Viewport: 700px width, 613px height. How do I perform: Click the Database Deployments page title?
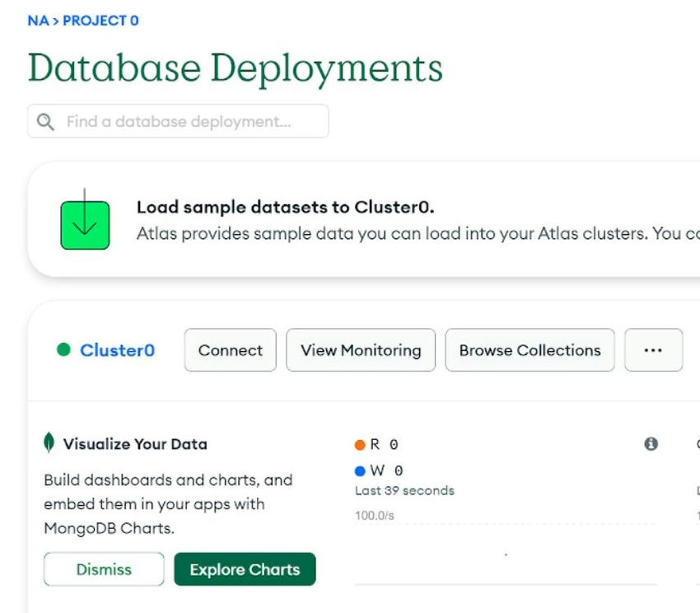[235, 68]
